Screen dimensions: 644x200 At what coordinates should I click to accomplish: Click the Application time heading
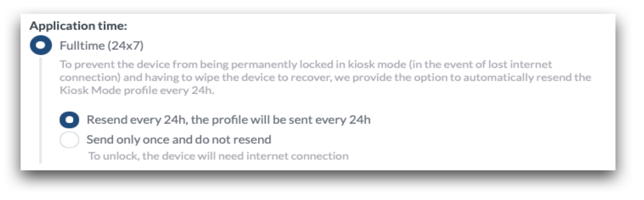(x=78, y=26)
